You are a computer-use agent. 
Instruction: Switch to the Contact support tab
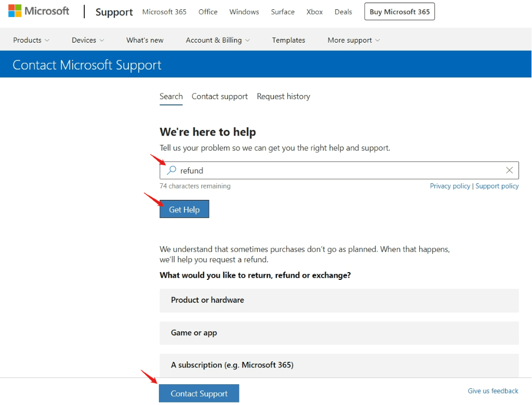tap(220, 97)
